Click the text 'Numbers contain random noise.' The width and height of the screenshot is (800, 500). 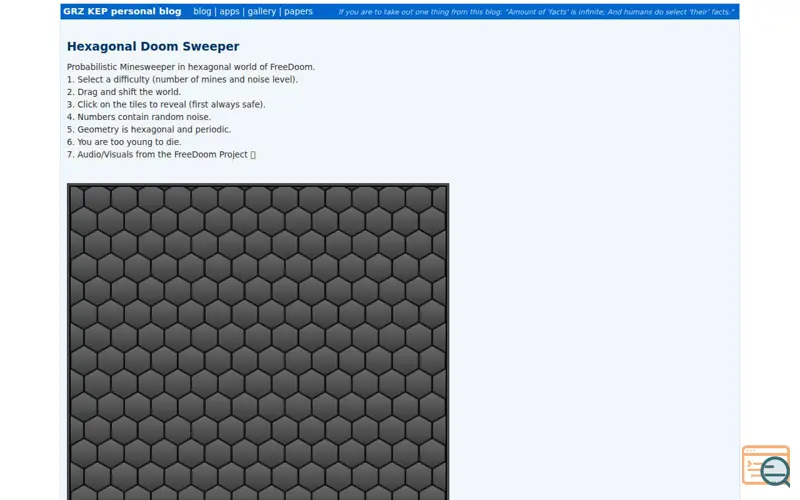144,117
